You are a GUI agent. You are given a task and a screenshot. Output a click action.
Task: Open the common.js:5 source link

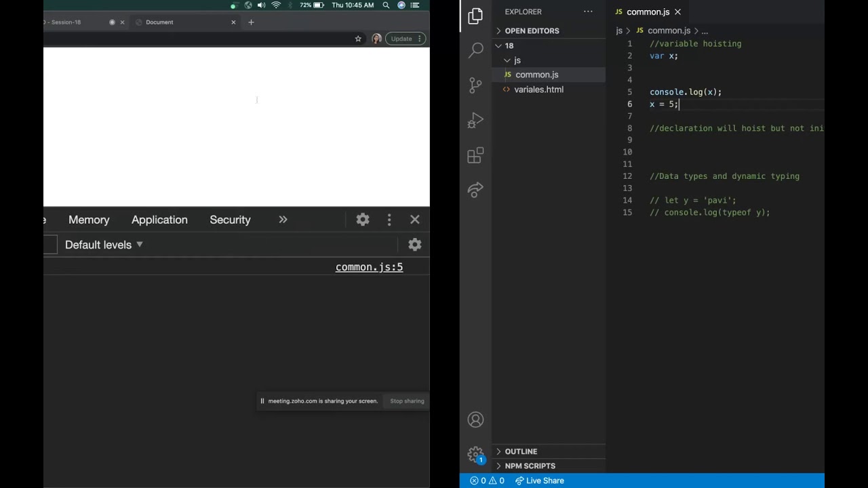[369, 267]
